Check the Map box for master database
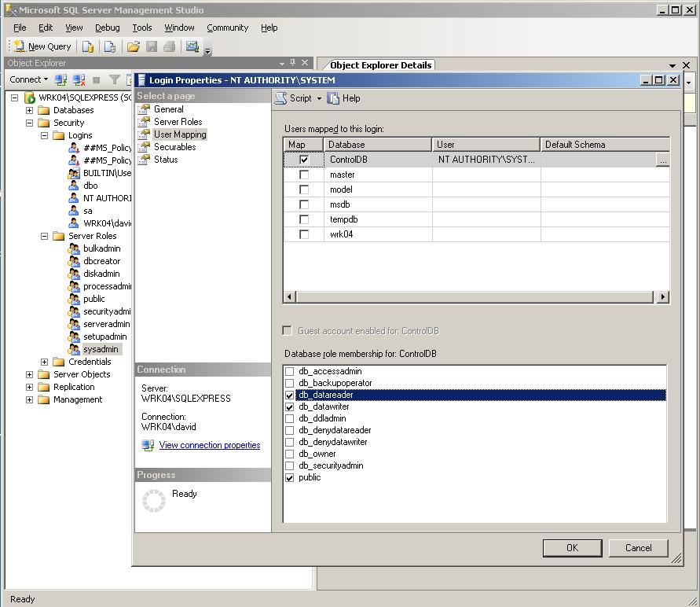 304,175
